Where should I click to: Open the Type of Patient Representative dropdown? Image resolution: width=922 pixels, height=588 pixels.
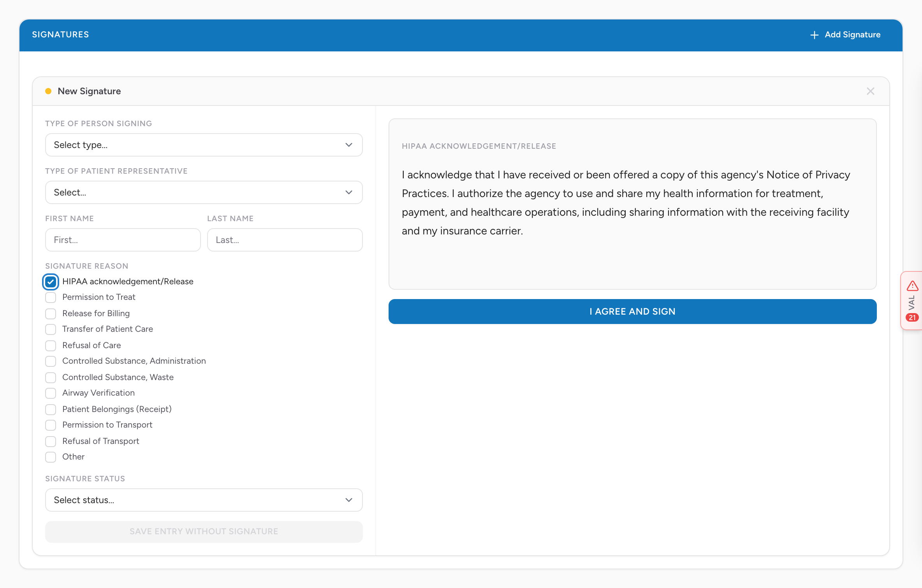[204, 192]
